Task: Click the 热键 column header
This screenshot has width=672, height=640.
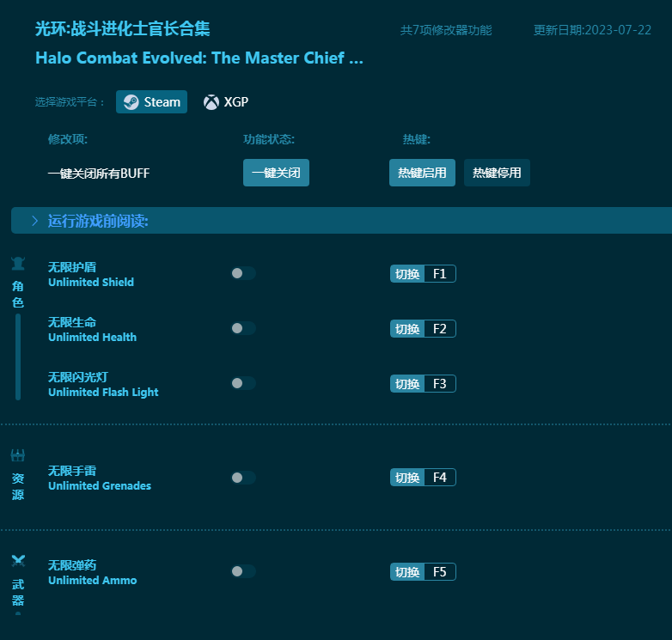Action: click(x=416, y=139)
